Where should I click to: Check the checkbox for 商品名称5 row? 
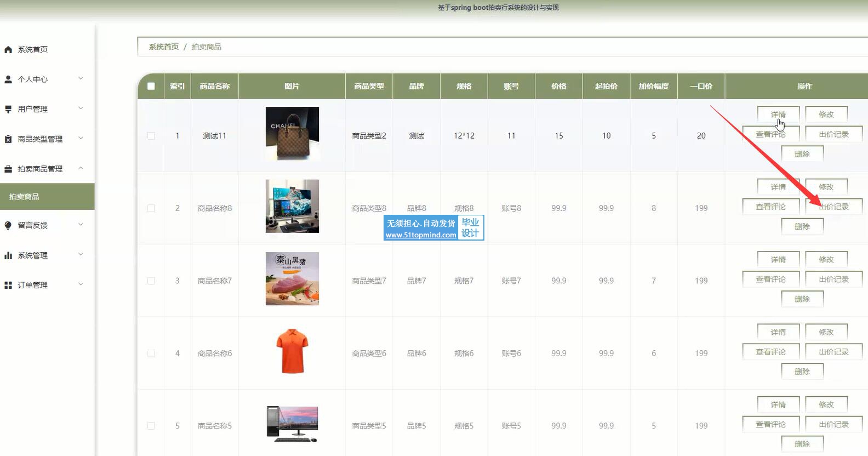click(151, 426)
